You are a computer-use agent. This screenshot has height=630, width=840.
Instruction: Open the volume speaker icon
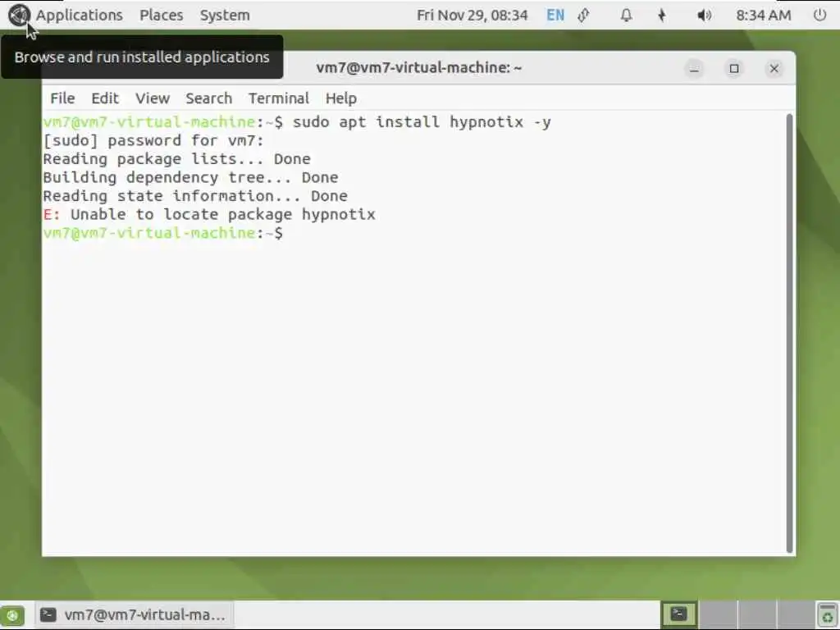point(703,15)
